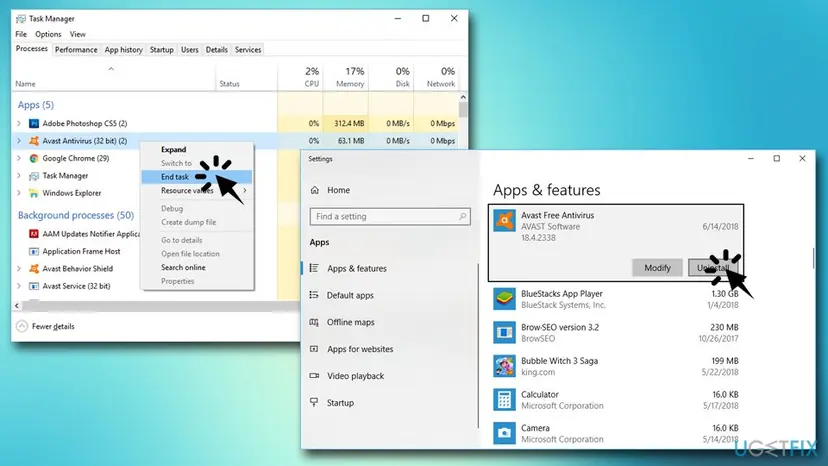Switch to the Services tab

248,49
